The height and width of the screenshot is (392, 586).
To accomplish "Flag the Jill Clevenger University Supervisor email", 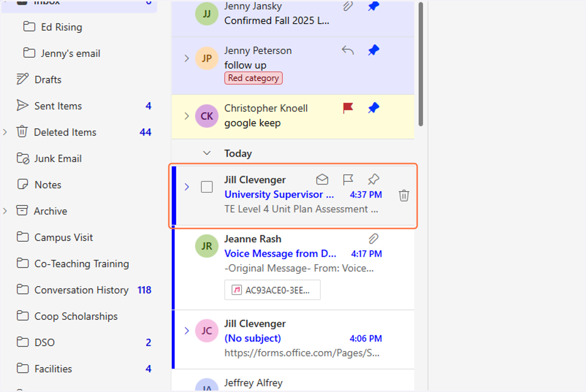I will point(348,180).
